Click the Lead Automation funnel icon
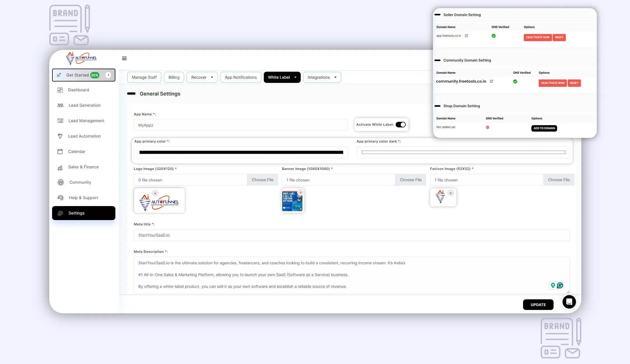This screenshot has height=364, width=630. pyautogui.click(x=60, y=136)
